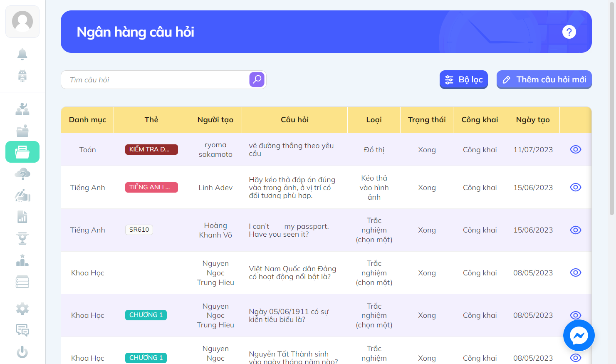The width and height of the screenshot is (616, 364).
Task: Click the help question mark in banner
Action: [569, 32]
